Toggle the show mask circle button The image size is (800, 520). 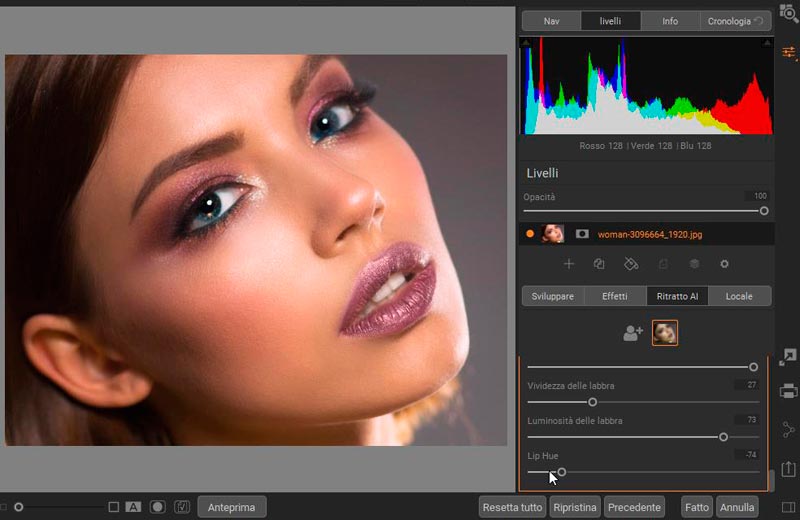coord(157,507)
